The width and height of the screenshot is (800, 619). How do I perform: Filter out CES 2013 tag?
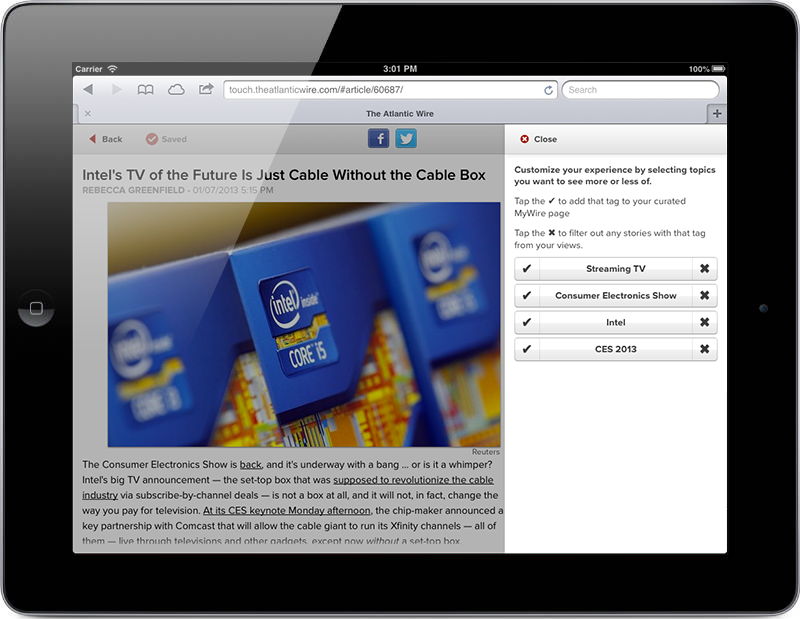(705, 349)
